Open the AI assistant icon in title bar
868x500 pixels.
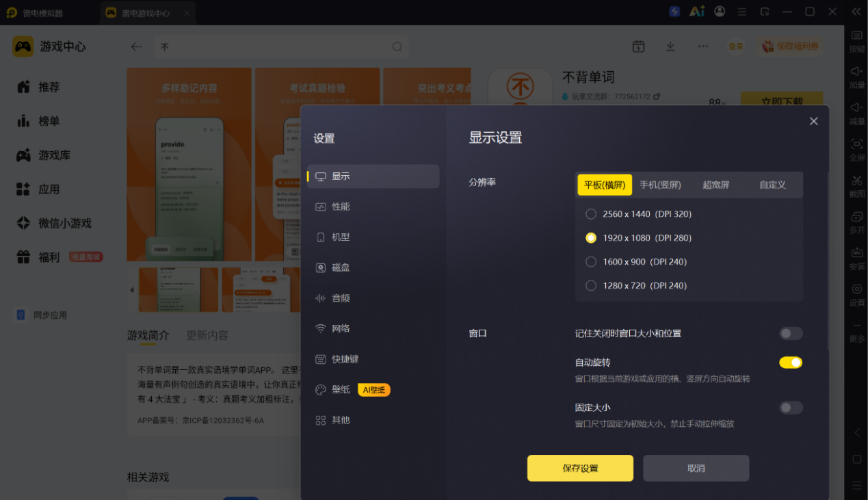pyautogui.click(x=697, y=12)
